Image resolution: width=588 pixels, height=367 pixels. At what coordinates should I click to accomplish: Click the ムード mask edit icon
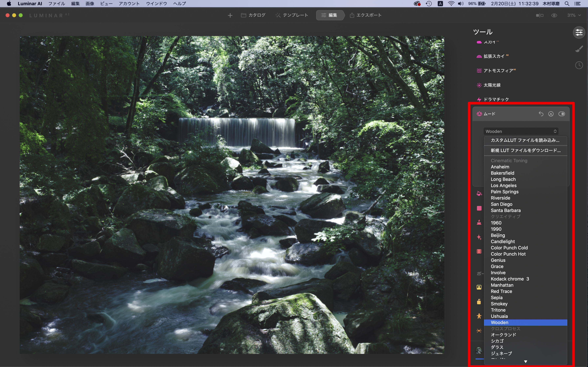(551, 114)
